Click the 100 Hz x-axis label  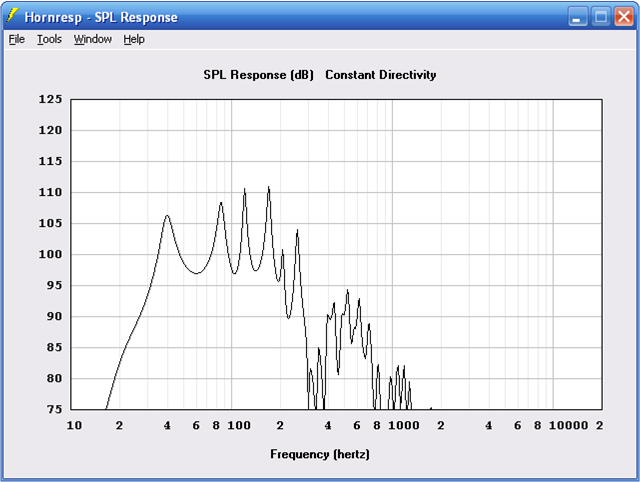pos(239,425)
